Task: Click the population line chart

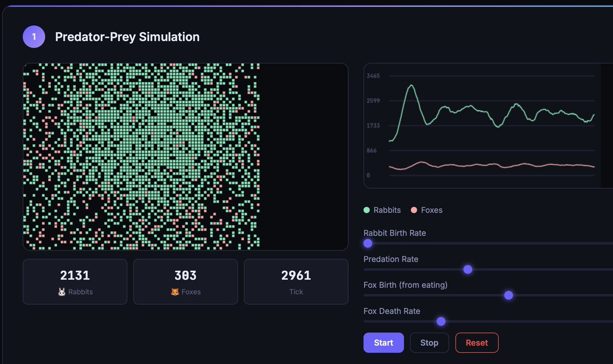Action: click(488, 126)
